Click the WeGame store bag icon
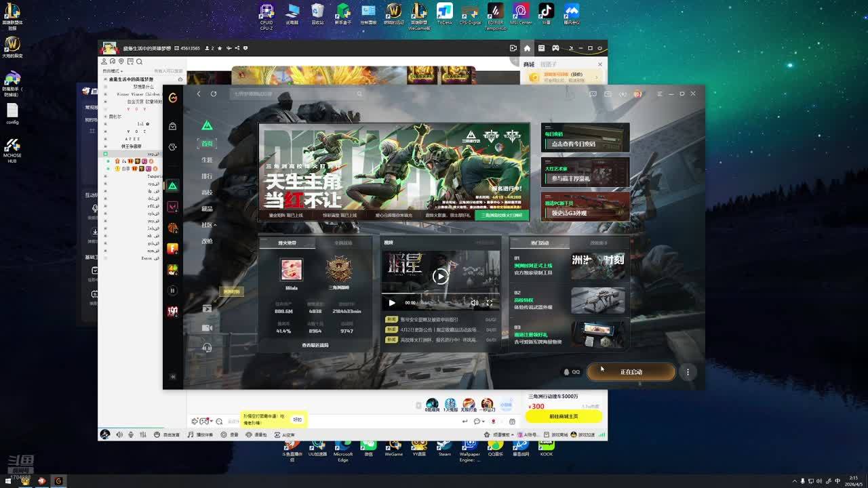Screen dimensions: 868x488 pos(173,126)
